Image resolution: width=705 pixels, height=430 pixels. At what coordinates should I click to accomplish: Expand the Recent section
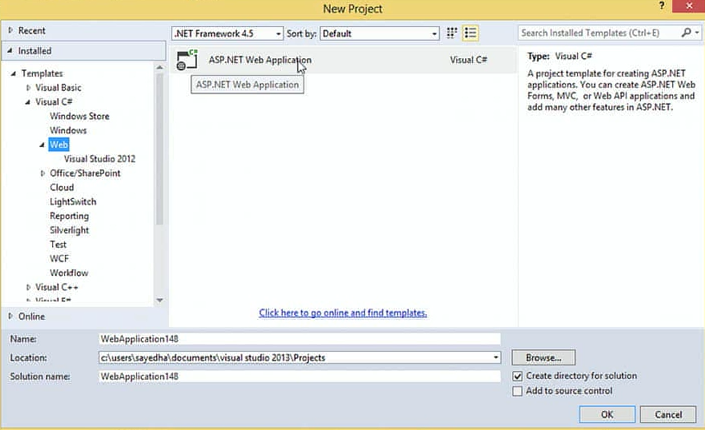[10, 30]
